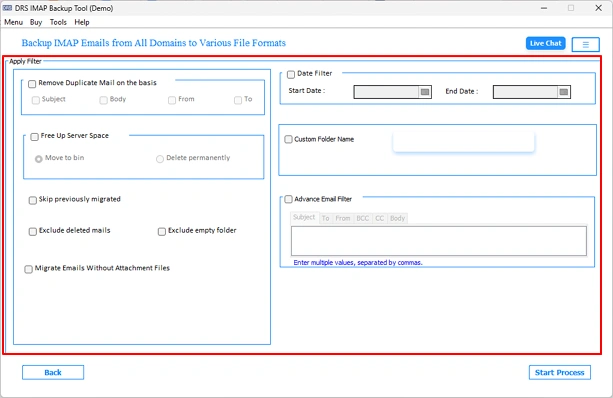The width and height of the screenshot is (613, 398).
Task: Check Exclude empty folder
Action: [162, 231]
